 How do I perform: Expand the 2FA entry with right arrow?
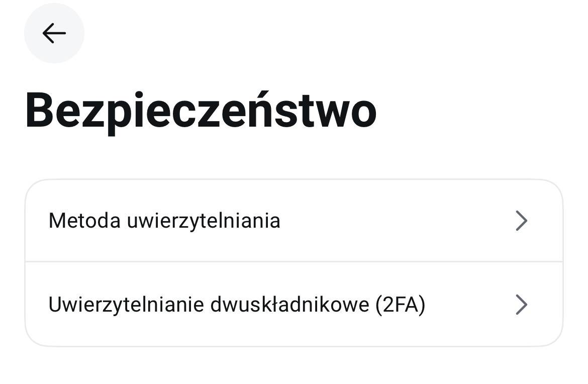(522, 305)
